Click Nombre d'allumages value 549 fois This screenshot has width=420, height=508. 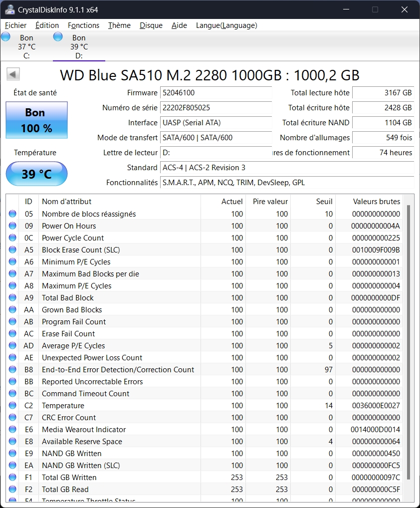(x=383, y=137)
